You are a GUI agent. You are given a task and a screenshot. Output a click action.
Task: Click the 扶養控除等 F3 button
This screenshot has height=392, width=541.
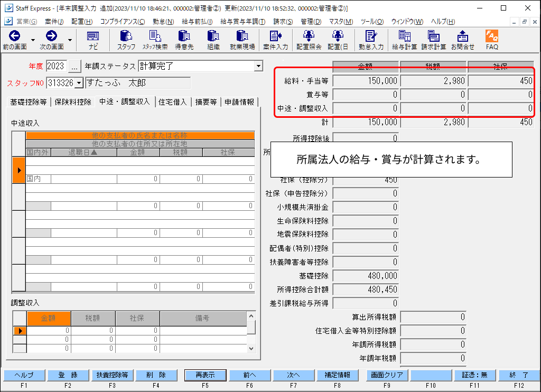(x=112, y=375)
